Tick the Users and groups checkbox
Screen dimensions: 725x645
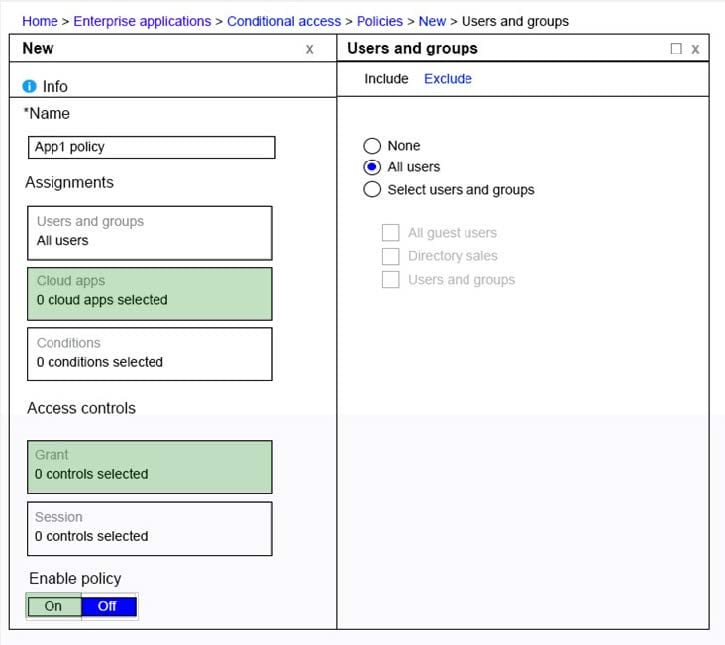390,280
